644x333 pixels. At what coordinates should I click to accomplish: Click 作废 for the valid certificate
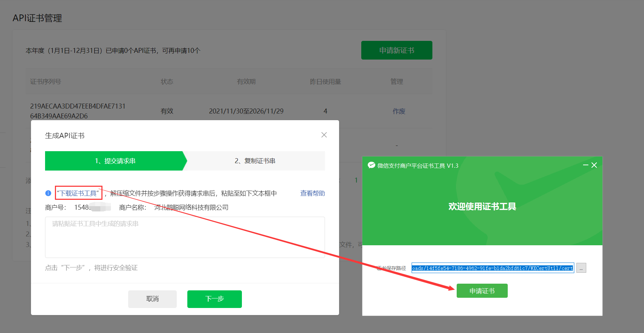[x=399, y=111]
